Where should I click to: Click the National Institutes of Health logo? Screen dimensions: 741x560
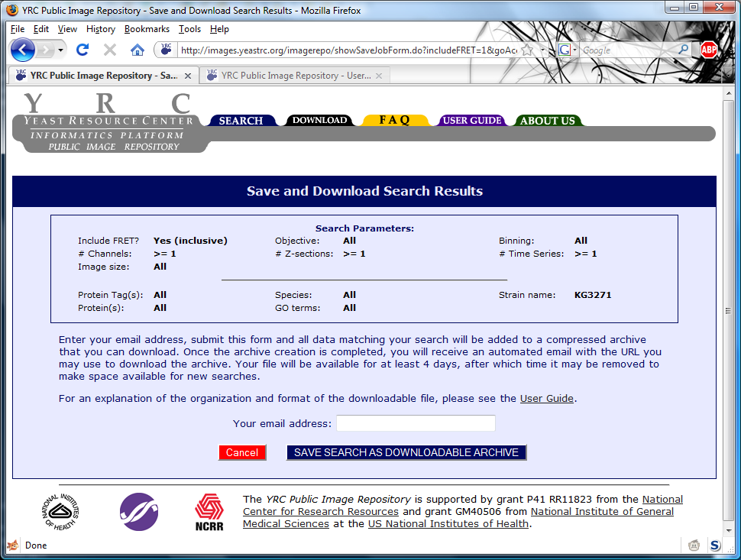(x=61, y=512)
